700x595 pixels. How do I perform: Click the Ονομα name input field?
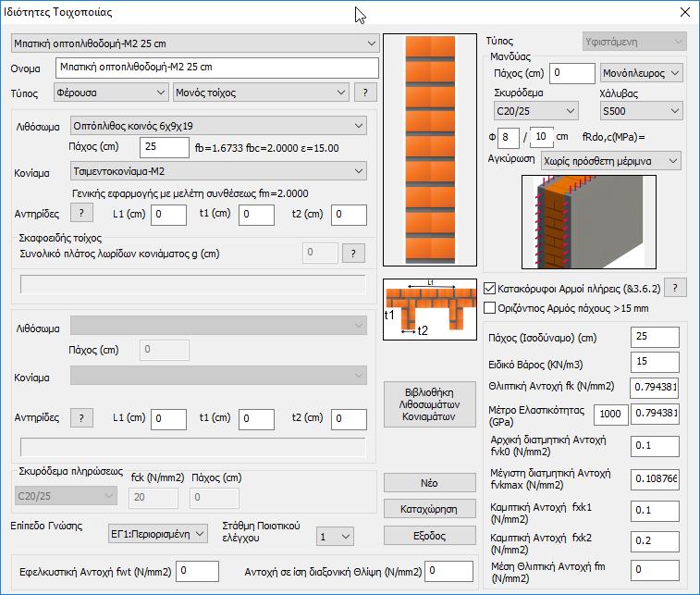(x=217, y=68)
